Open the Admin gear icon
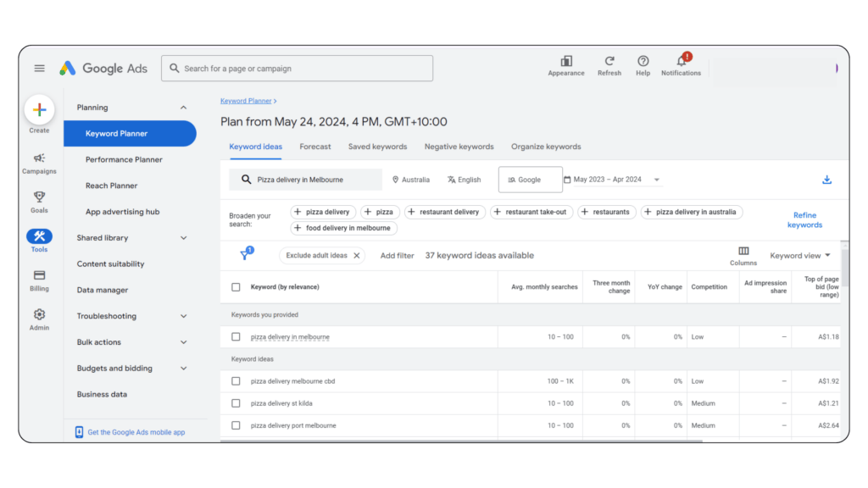 [39, 315]
